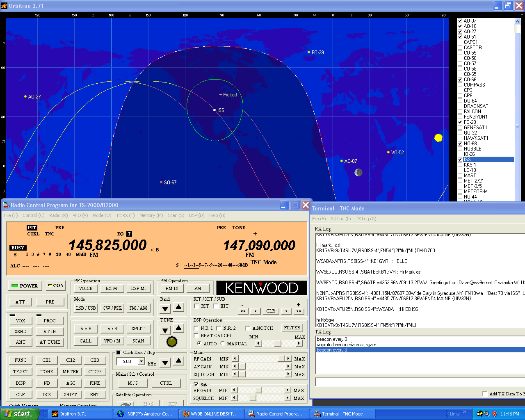Select the MANUAL radio button
The width and height of the screenshot is (525, 420).
coord(223,344)
